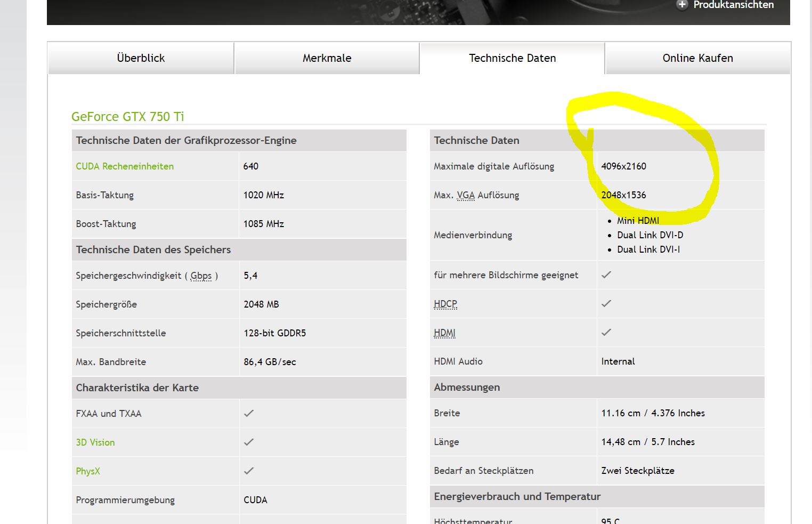Click the Boost-Taktung label
This screenshot has height=524, width=812.
(x=106, y=224)
